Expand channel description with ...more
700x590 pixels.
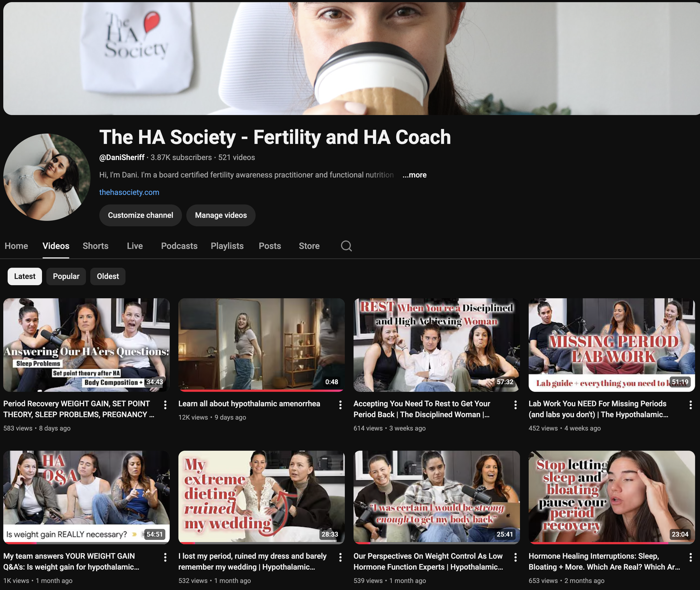point(414,175)
